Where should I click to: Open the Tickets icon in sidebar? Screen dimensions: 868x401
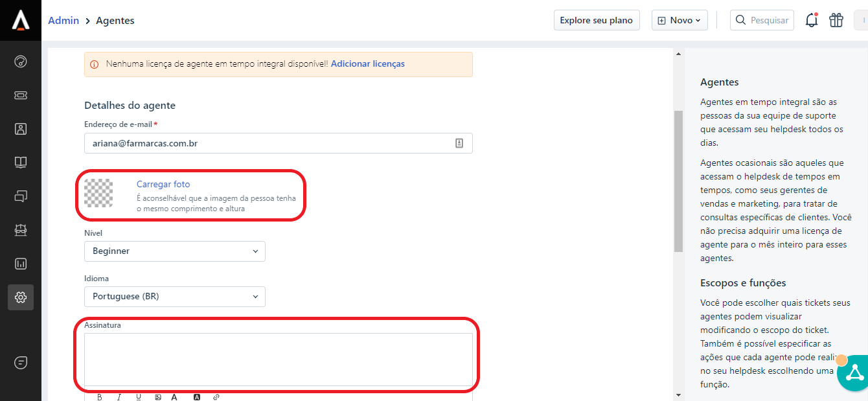click(x=21, y=95)
